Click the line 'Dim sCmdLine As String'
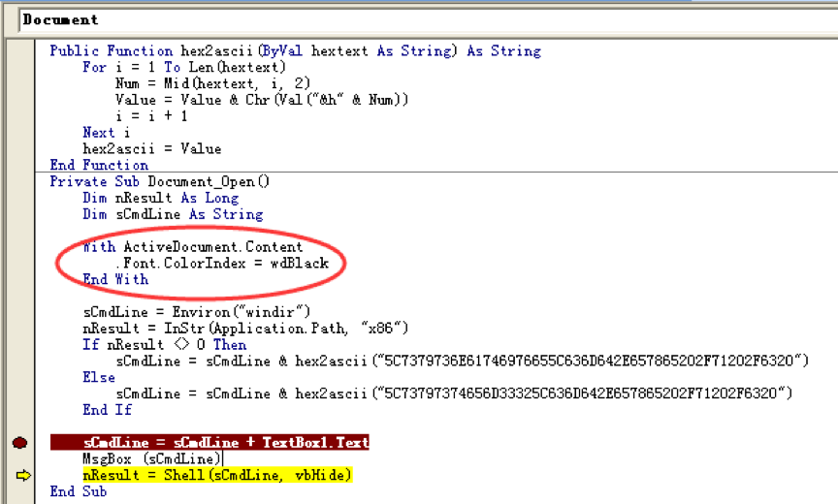The image size is (838, 504). pos(173,214)
